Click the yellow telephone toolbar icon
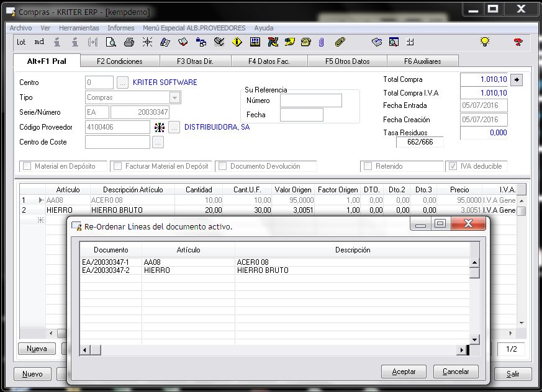Image resolution: width=542 pixels, height=392 pixels. pos(306,42)
